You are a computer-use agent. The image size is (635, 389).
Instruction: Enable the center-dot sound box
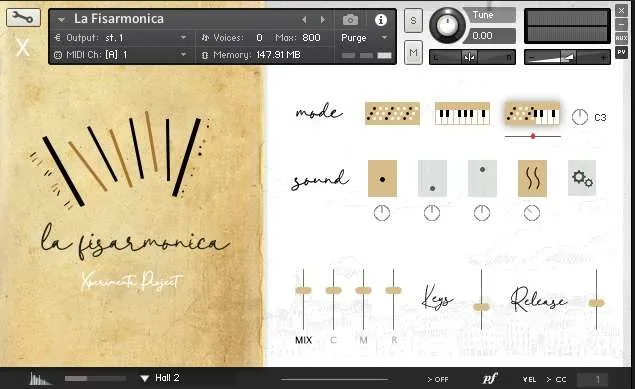382,178
